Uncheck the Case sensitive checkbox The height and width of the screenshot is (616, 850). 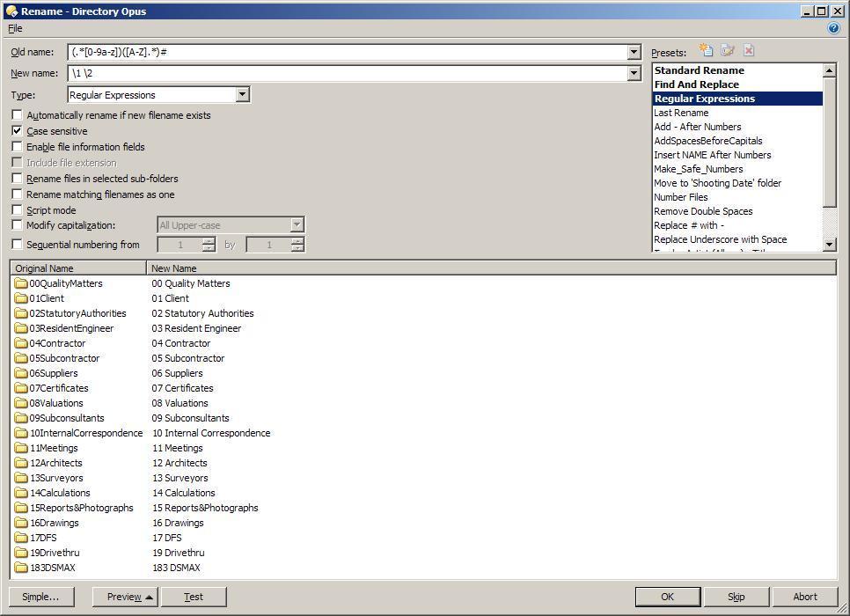point(17,131)
